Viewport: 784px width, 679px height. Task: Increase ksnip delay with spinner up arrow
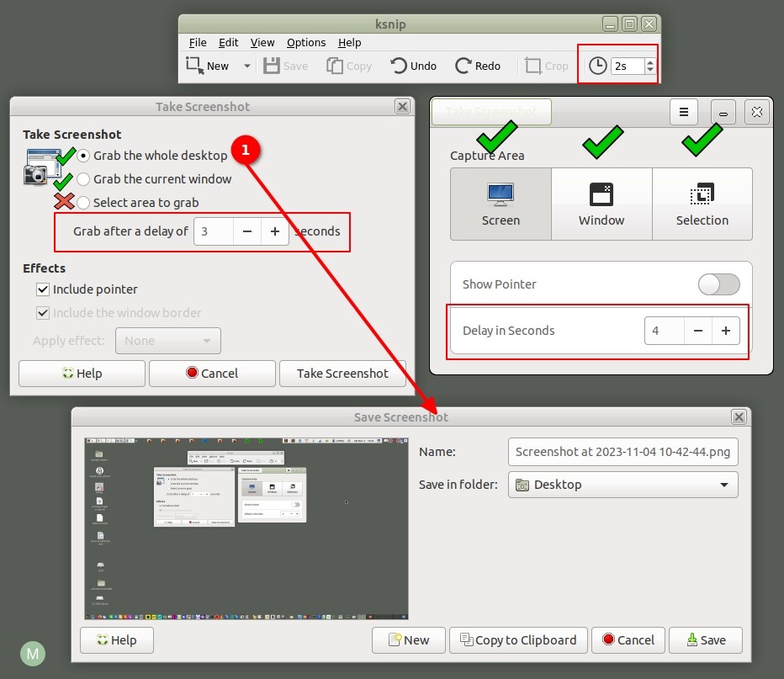650,62
